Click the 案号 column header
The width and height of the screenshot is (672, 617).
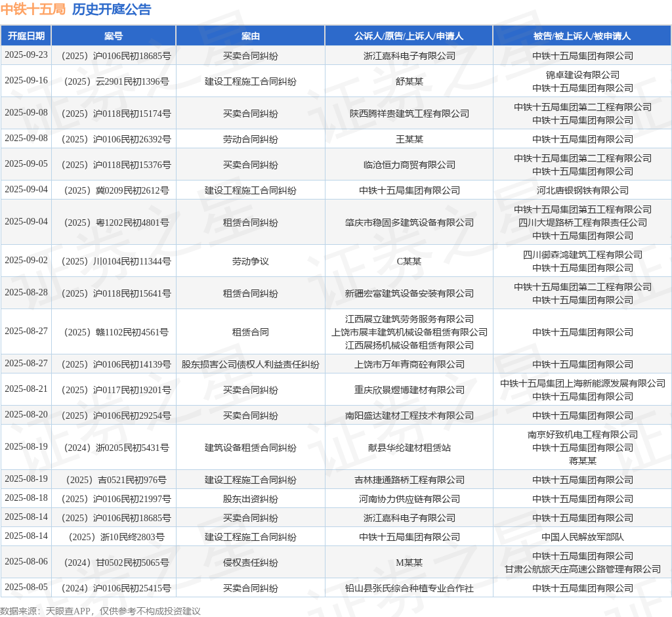click(114, 36)
